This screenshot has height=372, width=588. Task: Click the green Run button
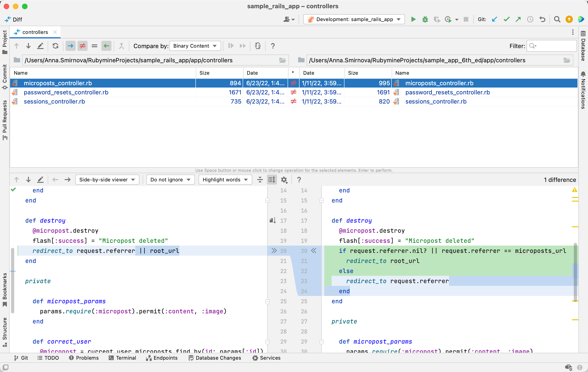click(413, 19)
